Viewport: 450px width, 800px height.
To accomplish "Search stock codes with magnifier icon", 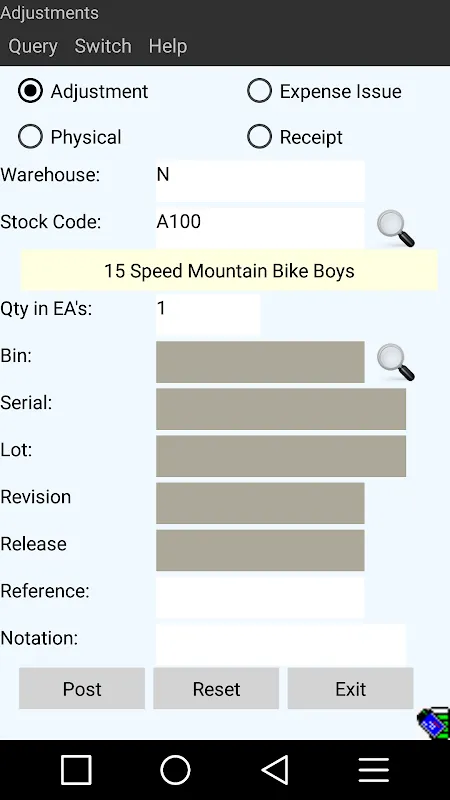I will coord(395,228).
